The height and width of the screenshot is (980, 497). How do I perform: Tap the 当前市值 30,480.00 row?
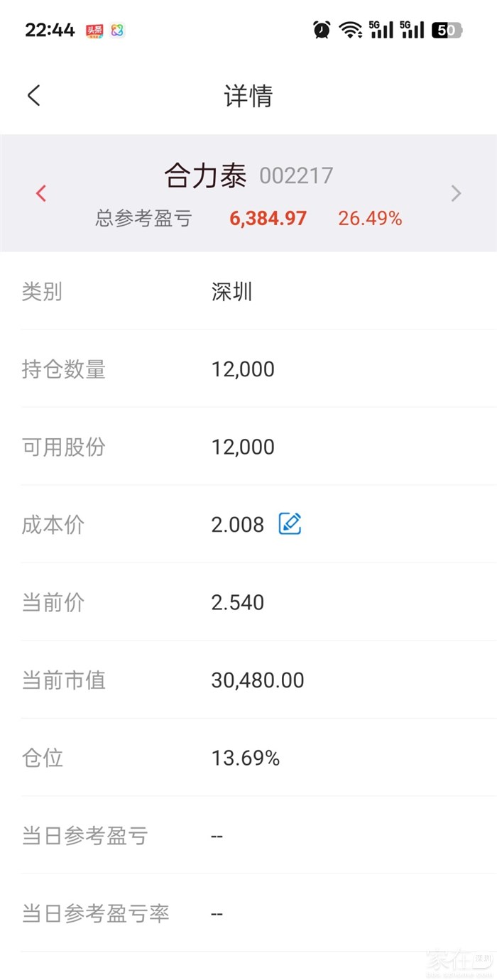[248, 680]
